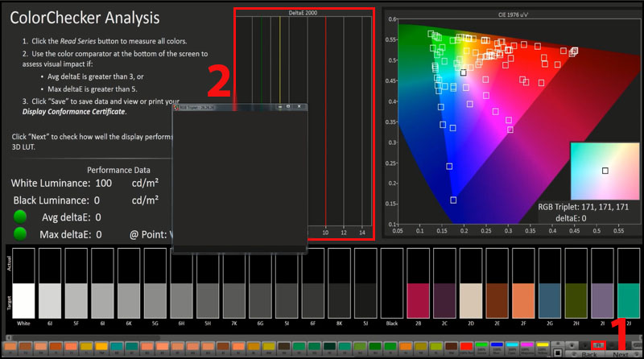Image resolution: width=644 pixels, height=359 pixels.
Task: Close the RGB Triplet popup window
Action: [x=299, y=107]
